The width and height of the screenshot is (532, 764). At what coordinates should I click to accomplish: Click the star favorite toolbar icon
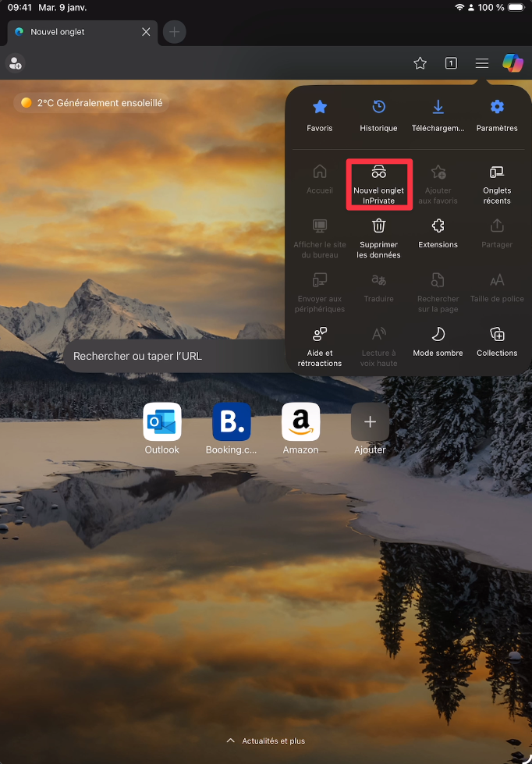(x=420, y=63)
